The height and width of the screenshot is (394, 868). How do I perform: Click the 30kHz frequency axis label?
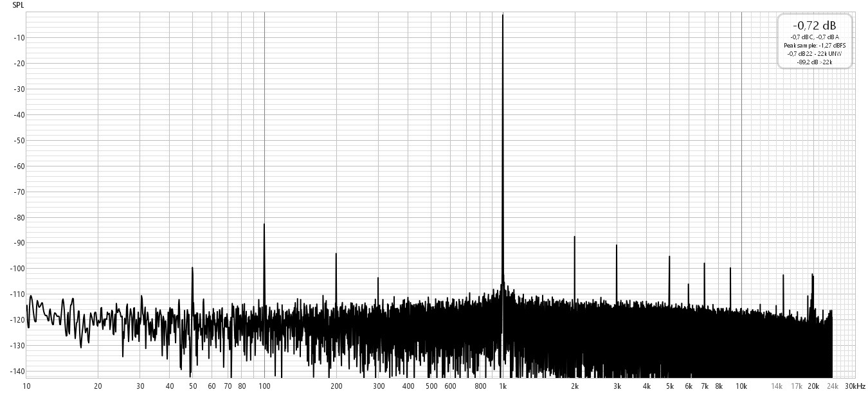[854, 386]
